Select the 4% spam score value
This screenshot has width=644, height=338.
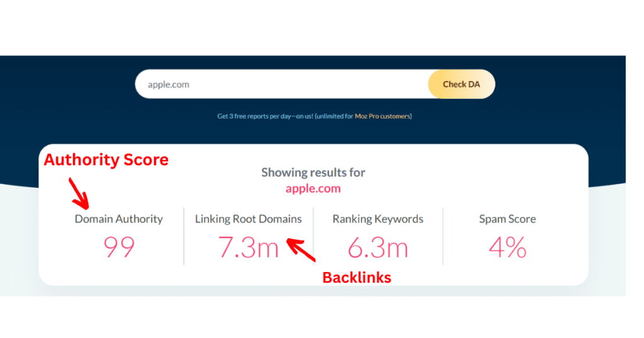click(x=508, y=248)
